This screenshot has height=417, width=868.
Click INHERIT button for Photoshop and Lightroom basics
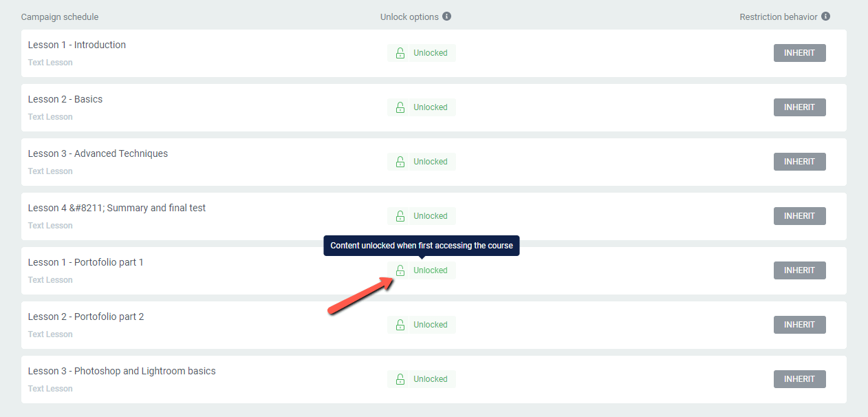coord(799,379)
